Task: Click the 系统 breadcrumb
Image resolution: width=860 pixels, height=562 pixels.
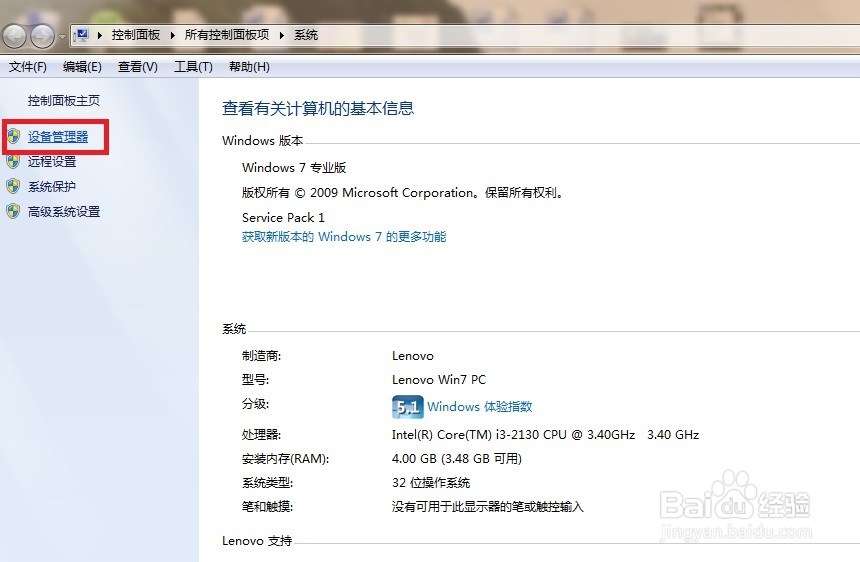Action: 305,35
